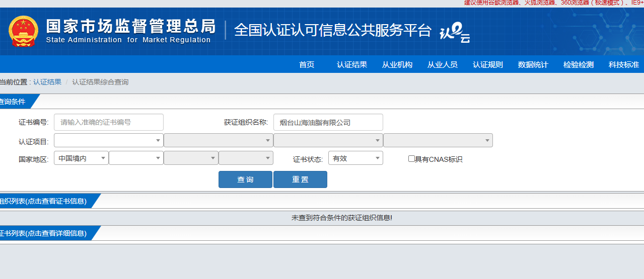Image resolution: width=644 pixels, height=279 pixels.
Task: Open the province dropdown next to 中国境内
Action: pyautogui.click(x=136, y=158)
